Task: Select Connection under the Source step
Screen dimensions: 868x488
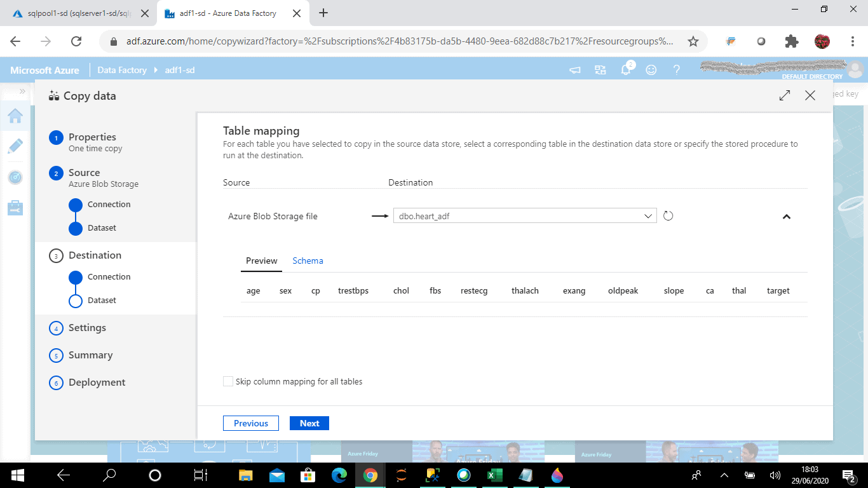Action: point(109,205)
